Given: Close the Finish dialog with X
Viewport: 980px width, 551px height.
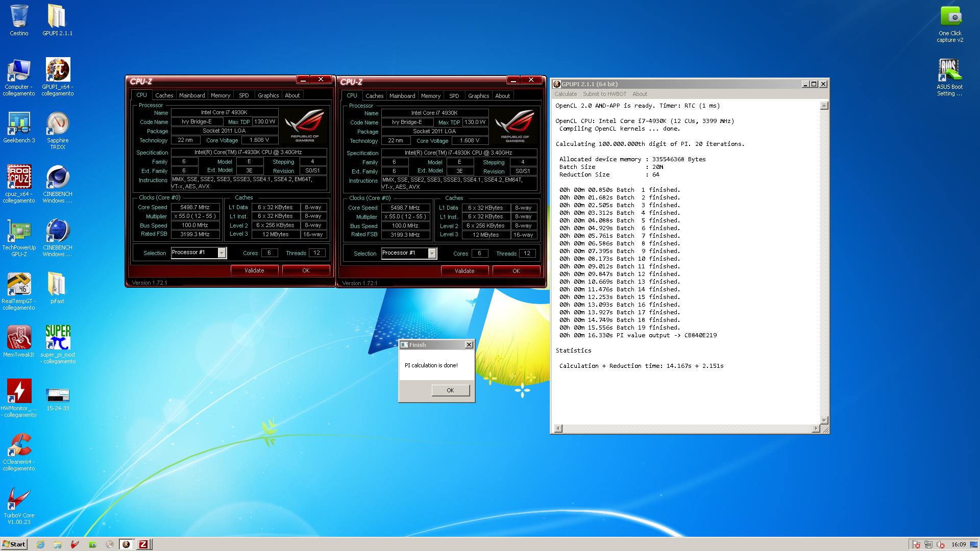Looking at the screenshot, I should point(469,345).
